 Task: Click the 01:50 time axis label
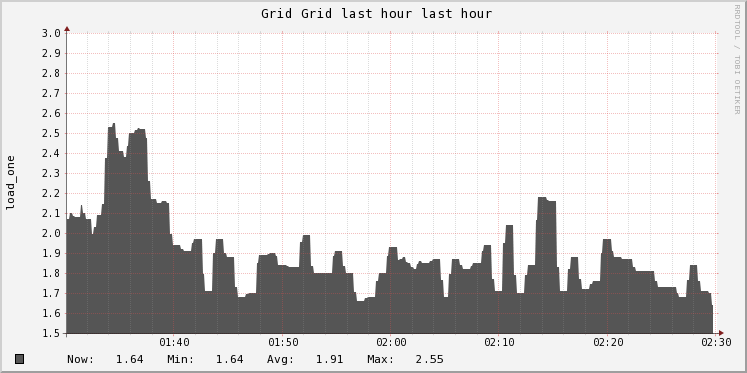coord(283,343)
